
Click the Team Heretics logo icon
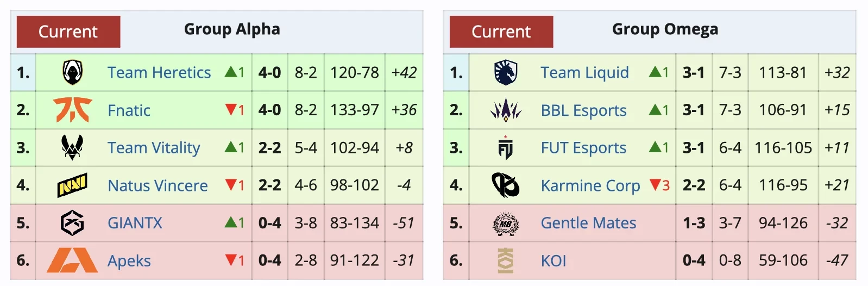(72, 72)
